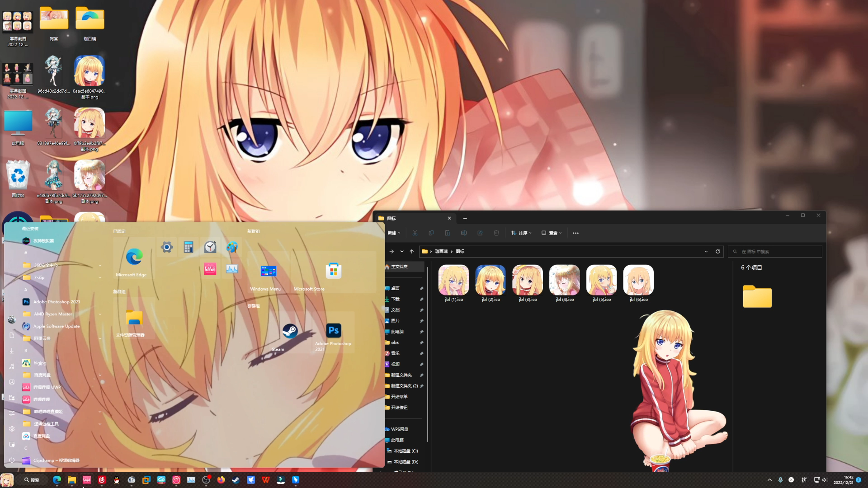Open the 新建 new item dropdown
This screenshot has height=488, width=868.
pyautogui.click(x=394, y=233)
